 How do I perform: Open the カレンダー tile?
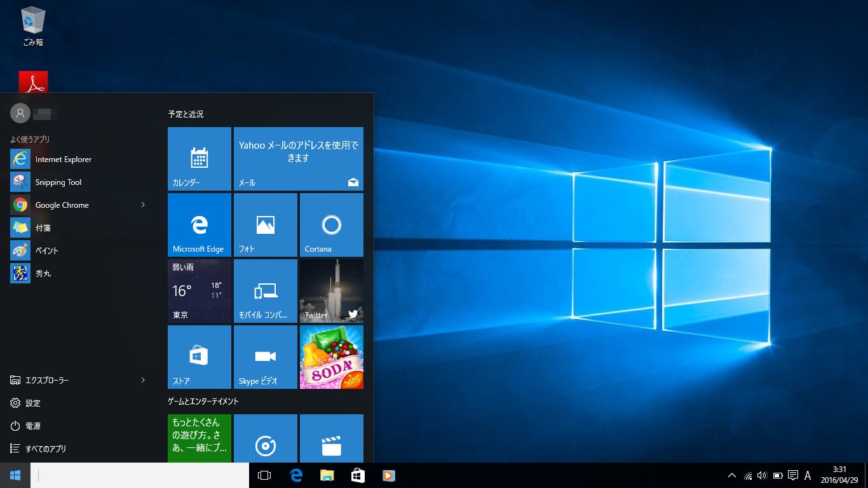tap(200, 159)
